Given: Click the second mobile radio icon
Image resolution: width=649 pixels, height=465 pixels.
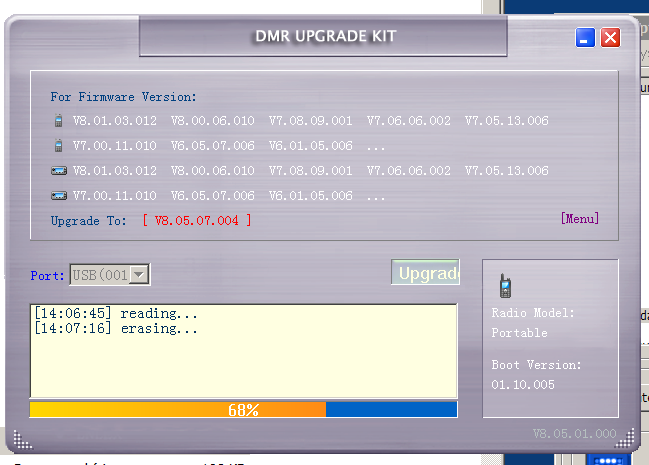Looking at the screenshot, I should 59,196.
